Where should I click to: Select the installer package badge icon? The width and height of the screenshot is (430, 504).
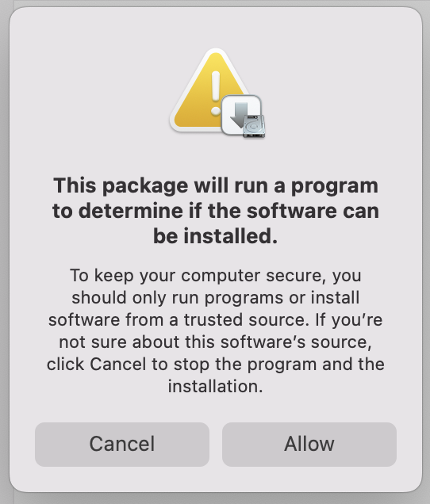243,116
